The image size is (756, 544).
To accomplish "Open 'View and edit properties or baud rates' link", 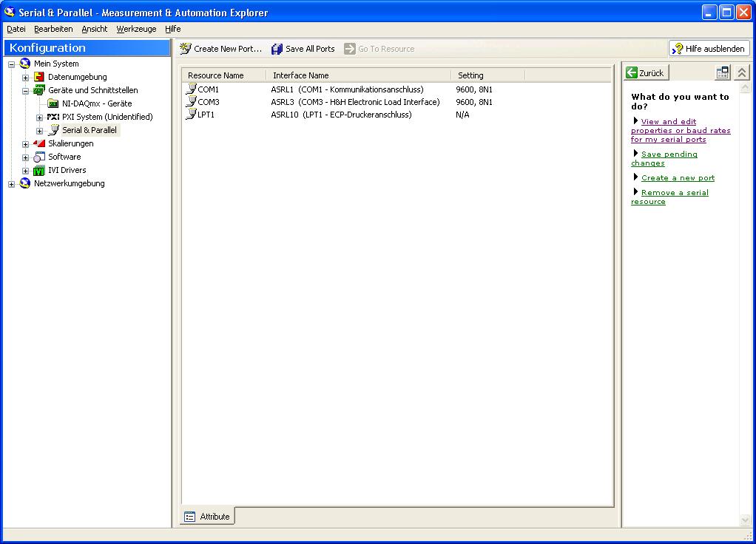I will click(x=681, y=131).
